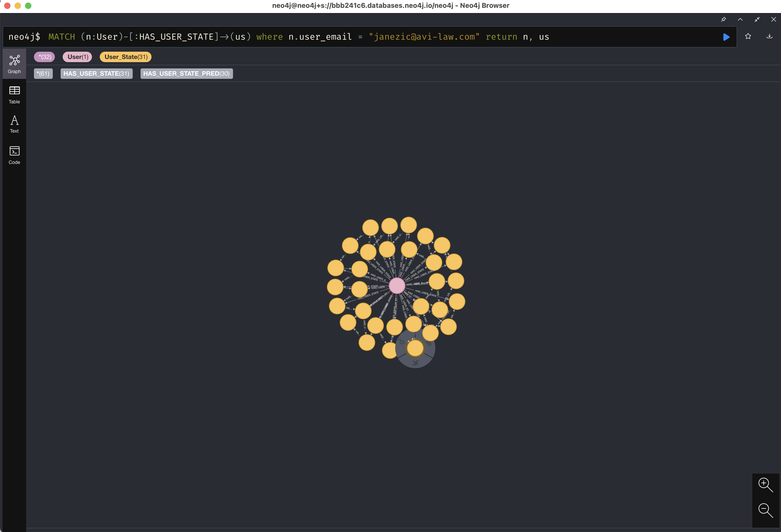This screenshot has height=532, width=781.
Task: Select HAS_USER_STATE_PRED(30) relationship type
Action: point(186,74)
